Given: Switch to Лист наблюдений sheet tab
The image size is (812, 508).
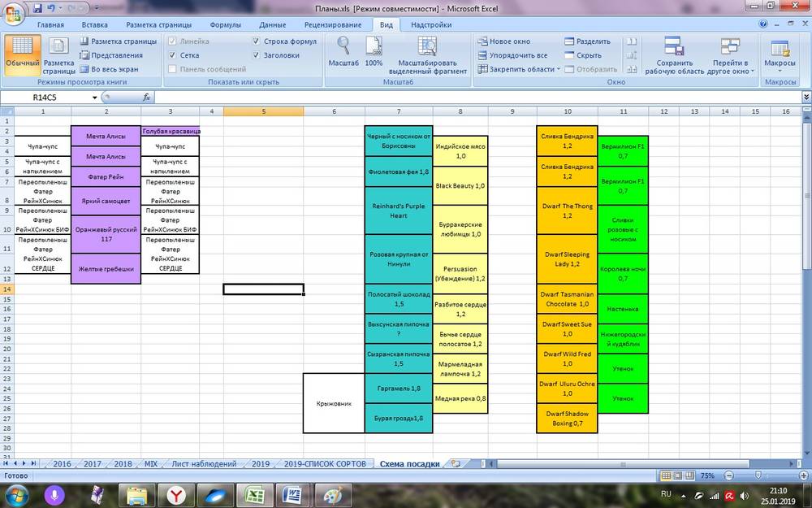Looking at the screenshot, I should pos(204,464).
